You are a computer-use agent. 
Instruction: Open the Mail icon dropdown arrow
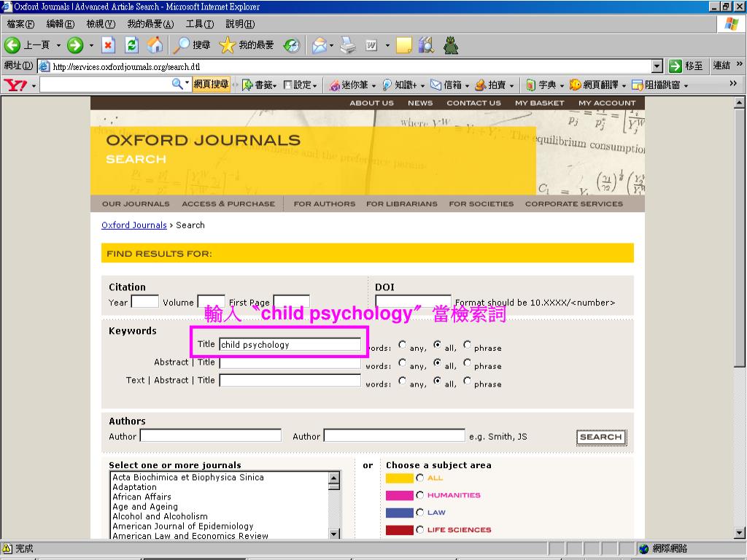coord(332,46)
